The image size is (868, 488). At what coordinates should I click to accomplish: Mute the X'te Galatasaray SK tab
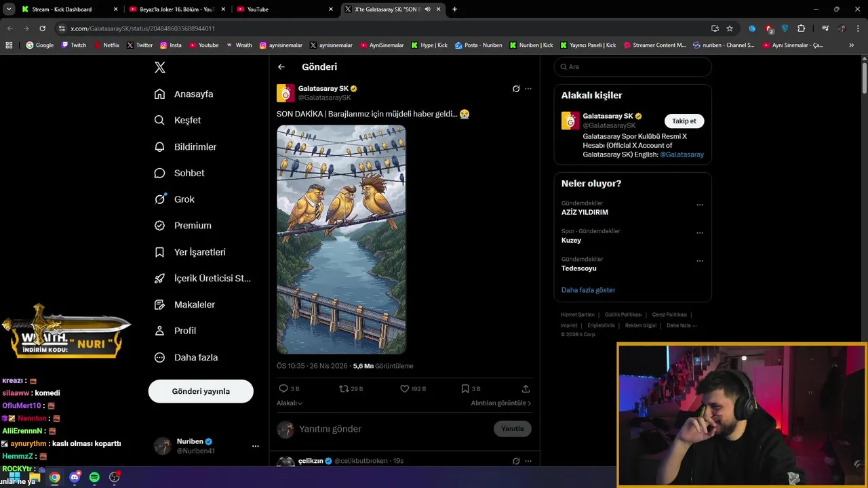pyautogui.click(x=428, y=9)
